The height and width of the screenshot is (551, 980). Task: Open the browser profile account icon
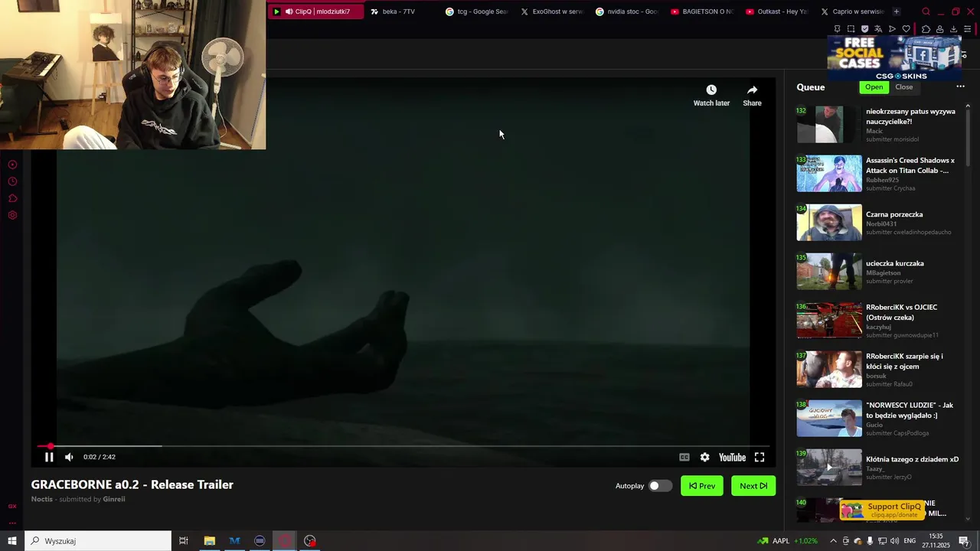(939, 29)
